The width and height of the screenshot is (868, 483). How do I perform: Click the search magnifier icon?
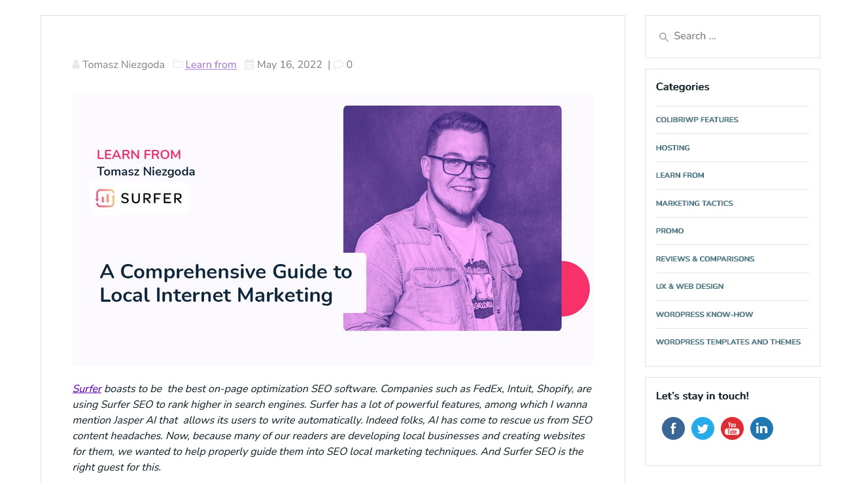[663, 37]
